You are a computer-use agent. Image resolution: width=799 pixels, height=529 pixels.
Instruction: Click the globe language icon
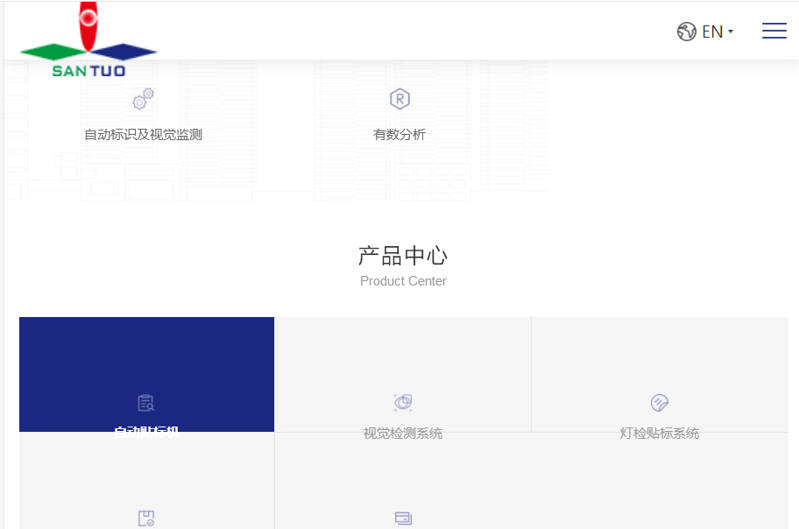686,32
